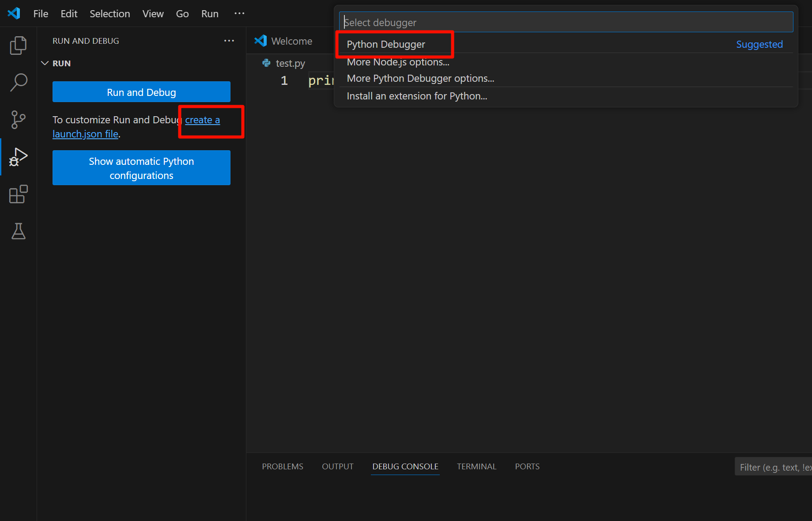Open the Testing flask icon view

[x=18, y=231]
